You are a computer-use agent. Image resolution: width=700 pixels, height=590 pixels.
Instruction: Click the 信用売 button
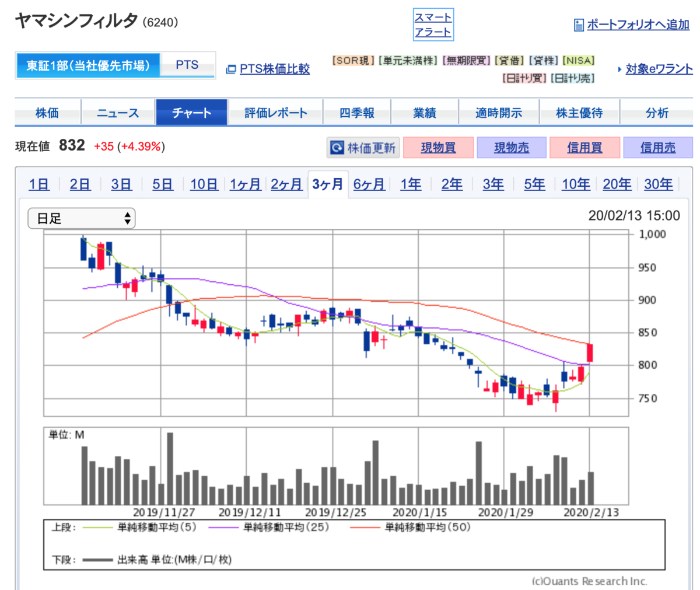tap(658, 148)
